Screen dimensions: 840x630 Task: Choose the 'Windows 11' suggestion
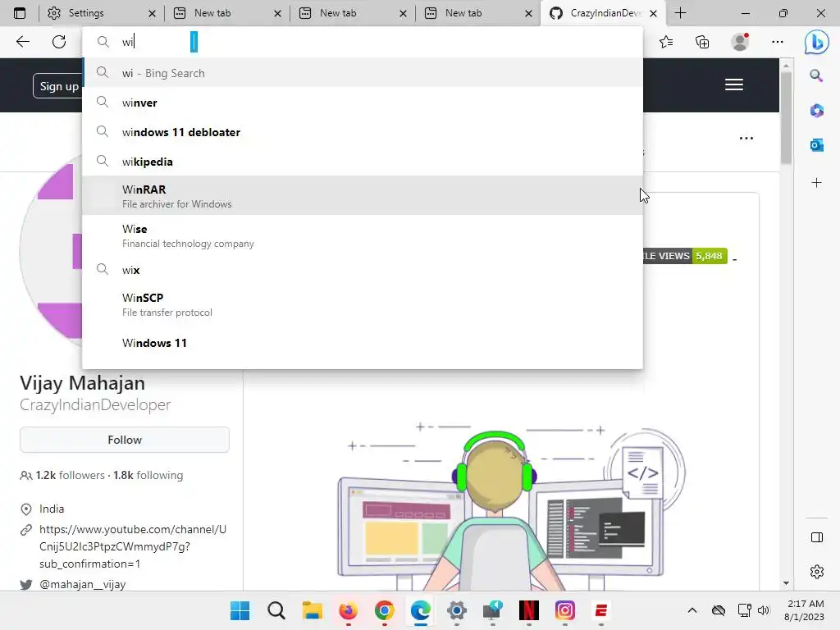click(363, 343)
